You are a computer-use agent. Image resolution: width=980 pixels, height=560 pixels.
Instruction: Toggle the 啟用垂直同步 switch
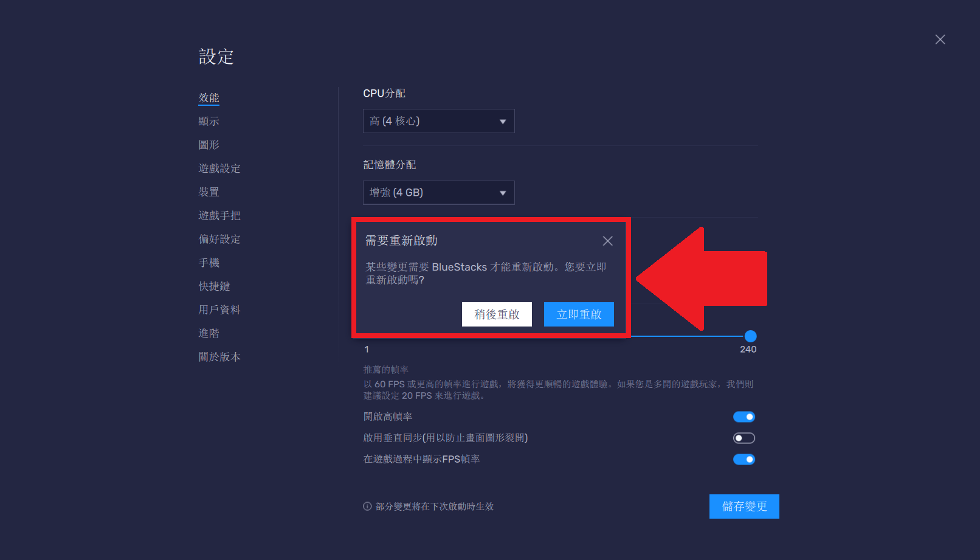coord(744,438)
